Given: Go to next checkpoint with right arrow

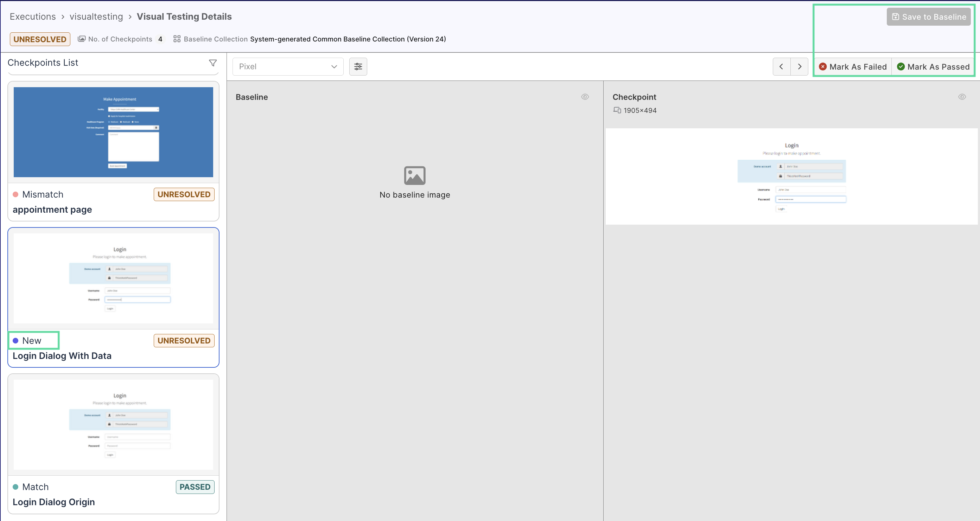Looking at the screenshot, I should click(799, 66).
